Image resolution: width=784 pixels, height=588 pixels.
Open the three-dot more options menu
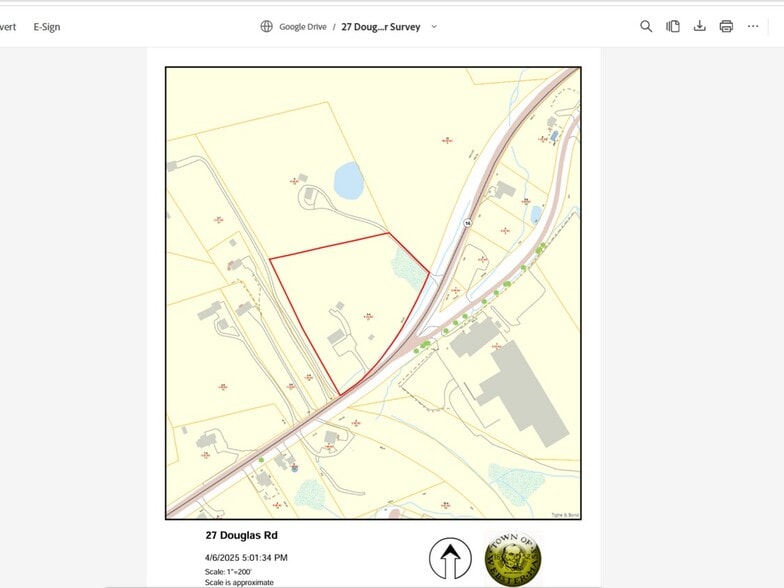coord(753,26)
